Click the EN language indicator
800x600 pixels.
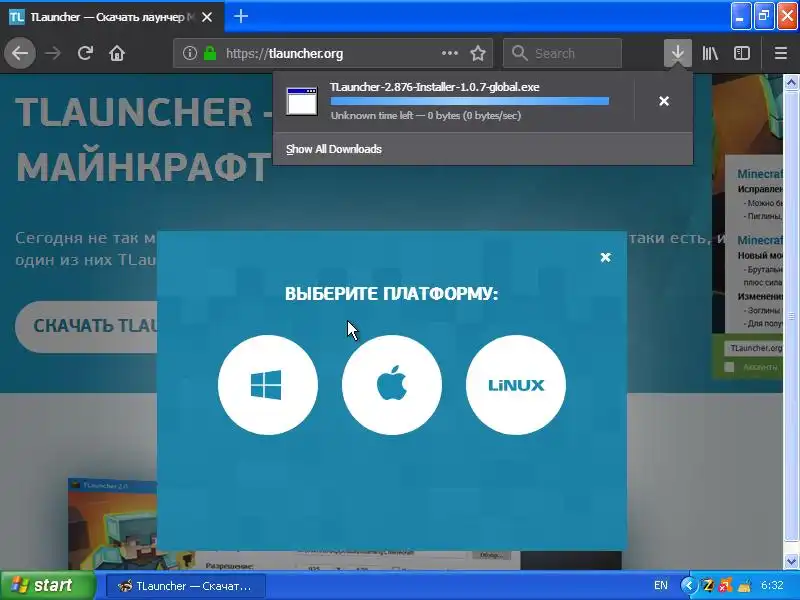click(660, 585)
